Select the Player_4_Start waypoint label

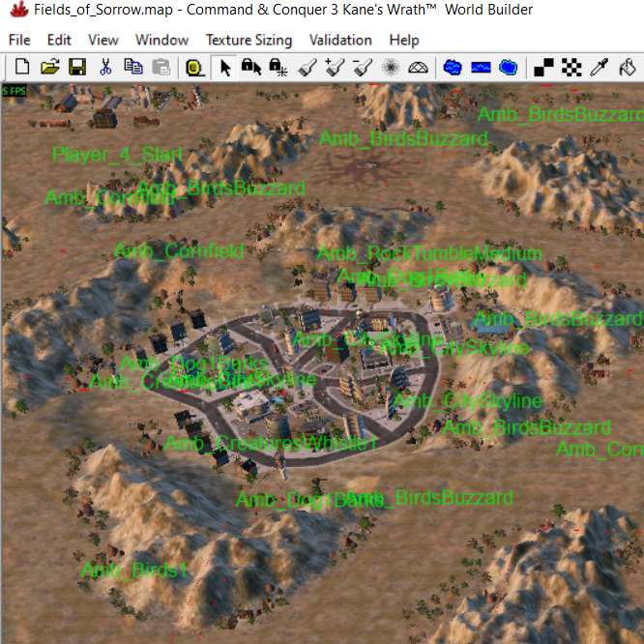point(117,155)
